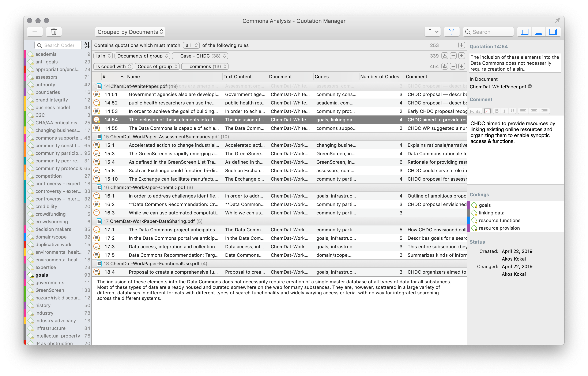Center align comment text
The height and width of the screenshot is (376, 588).
(x=534, y=111)
